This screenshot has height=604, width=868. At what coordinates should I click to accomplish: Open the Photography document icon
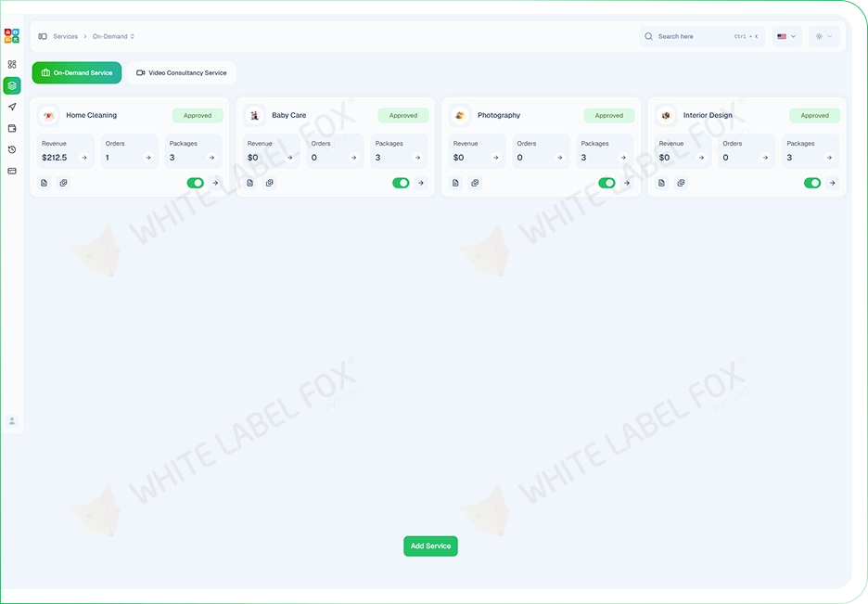455,183
